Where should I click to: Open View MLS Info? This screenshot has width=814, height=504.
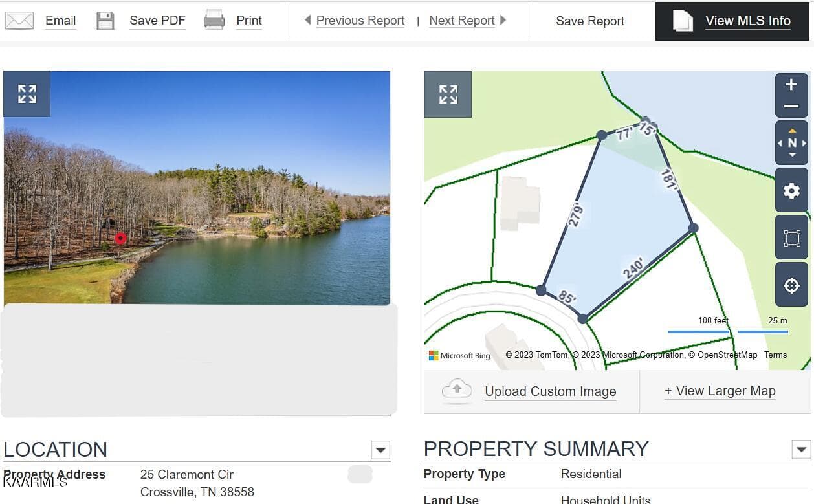(x=747, y=21)
